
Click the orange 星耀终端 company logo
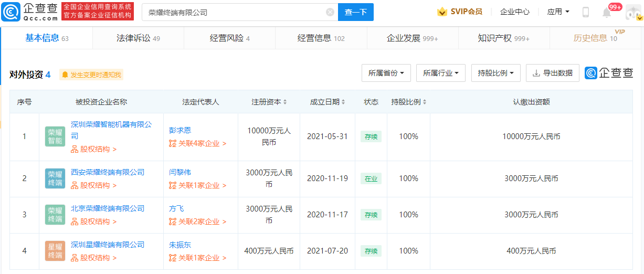coord(55,251)
